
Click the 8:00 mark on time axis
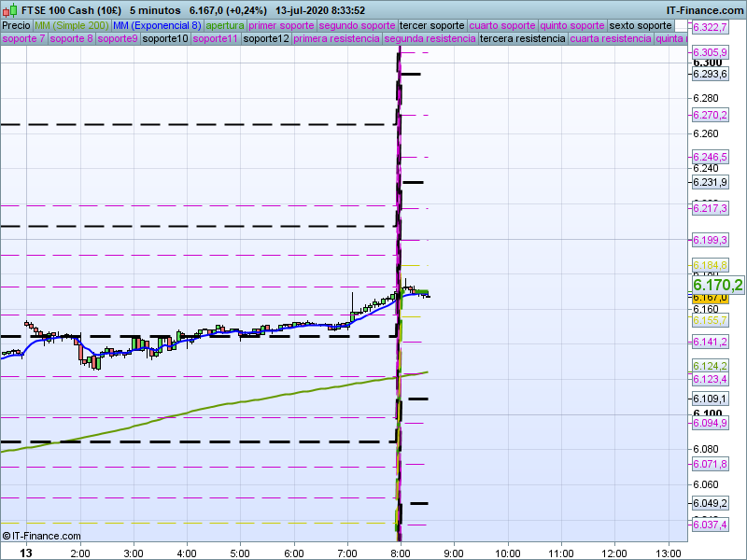(x=401, y=553)
